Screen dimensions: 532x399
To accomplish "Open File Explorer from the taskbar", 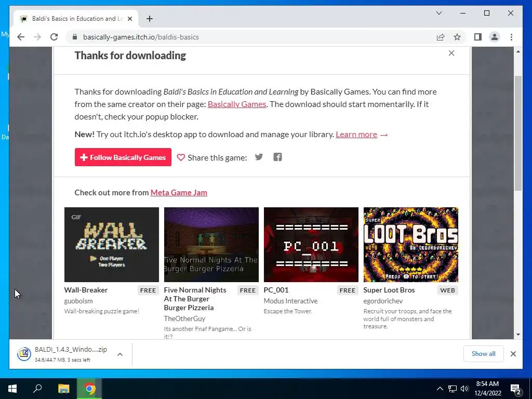I will [63, 389].
